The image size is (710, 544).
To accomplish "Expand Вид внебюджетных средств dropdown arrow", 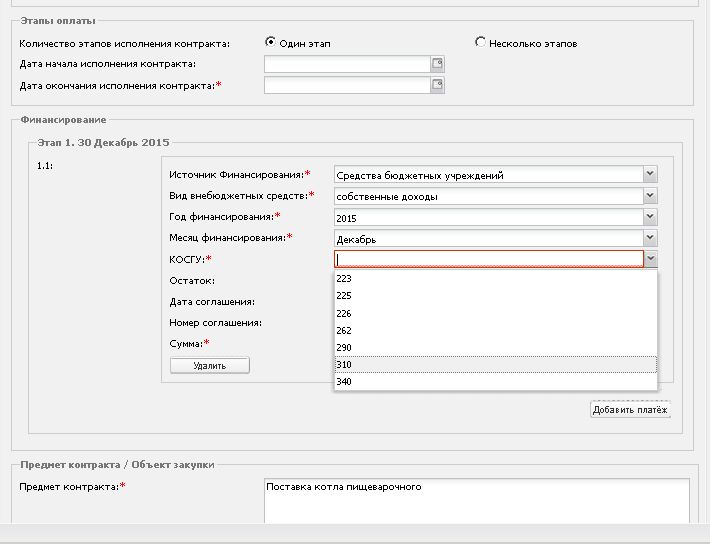I will (x=650, y=195).
